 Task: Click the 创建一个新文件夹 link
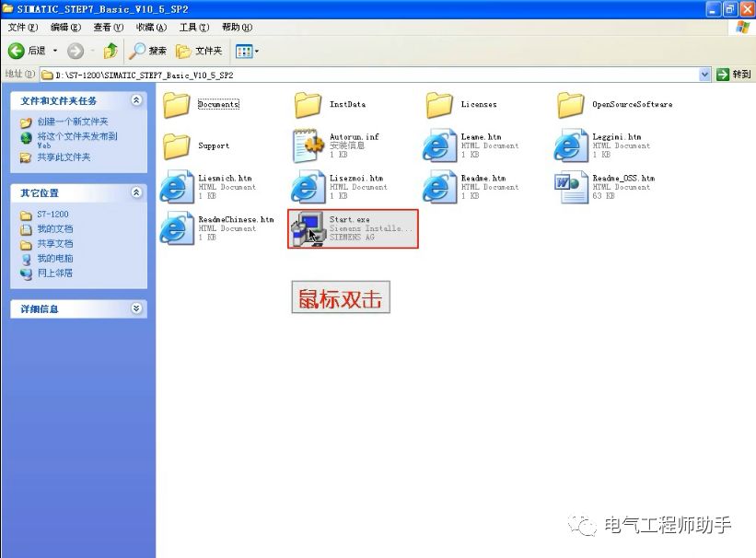click(x=73, y=122)
